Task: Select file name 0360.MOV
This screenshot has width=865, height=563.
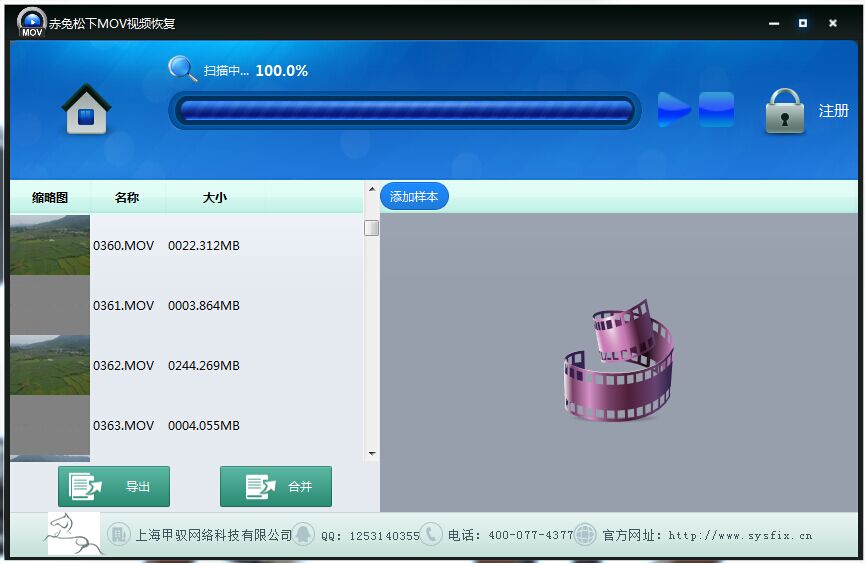Action: (x=124, y=245)
